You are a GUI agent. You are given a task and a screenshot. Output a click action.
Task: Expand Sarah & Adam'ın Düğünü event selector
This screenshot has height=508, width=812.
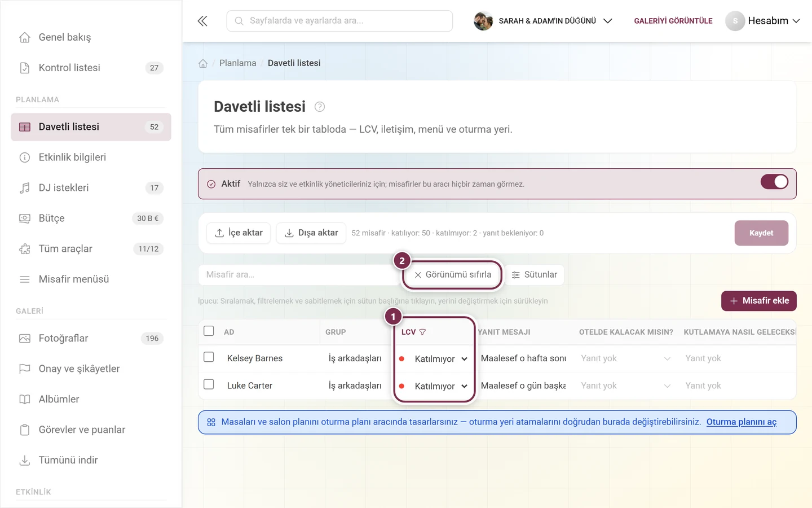pos(544,21)
